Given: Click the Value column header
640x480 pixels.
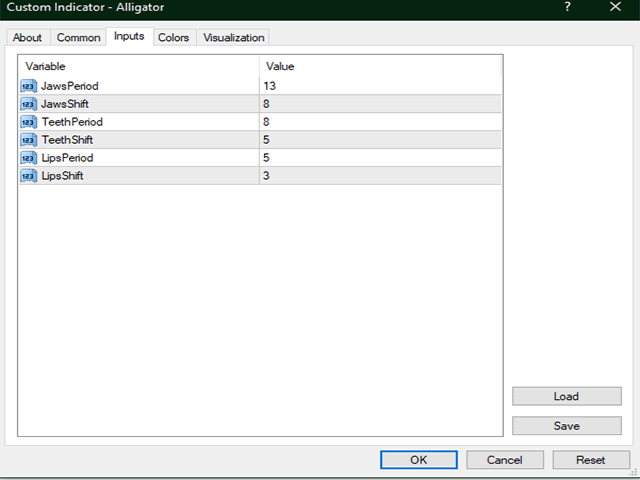Looking at the screenshot, I should point(380,66).
